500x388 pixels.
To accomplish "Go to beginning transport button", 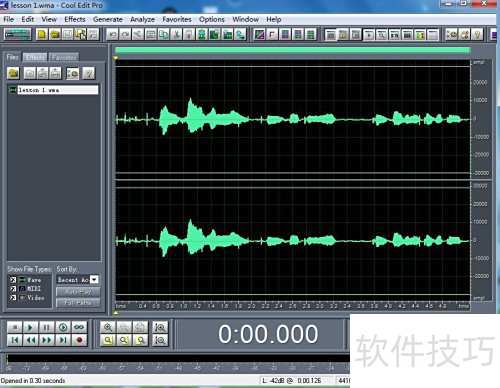I will click(15, 340).
